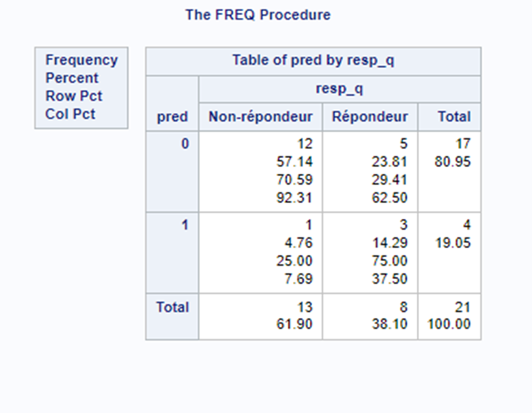The height and width of the screenshot is (413, 532).
Task: Select the 61.90 column total percent
Action: 295,324
